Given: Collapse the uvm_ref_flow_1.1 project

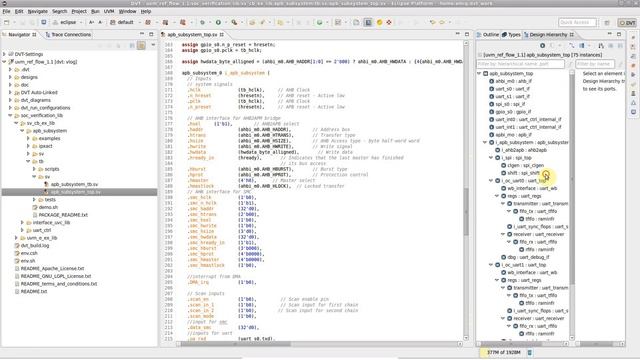Looking at the screenshot, I should tap(4, 62).
